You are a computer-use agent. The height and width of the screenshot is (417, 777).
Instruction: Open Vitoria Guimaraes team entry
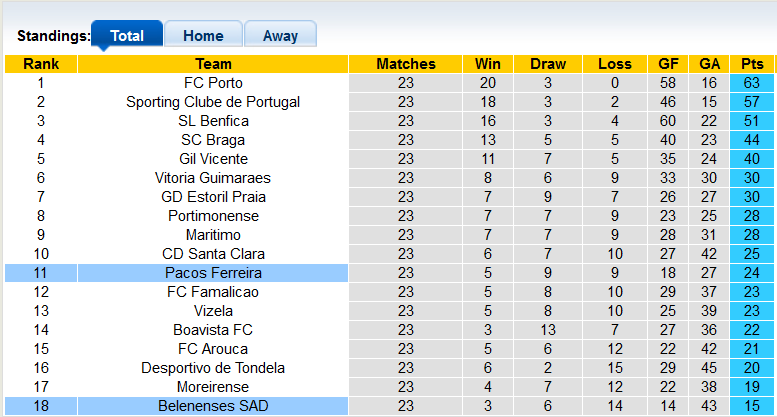pyautogui.click(x=213, y=178)
